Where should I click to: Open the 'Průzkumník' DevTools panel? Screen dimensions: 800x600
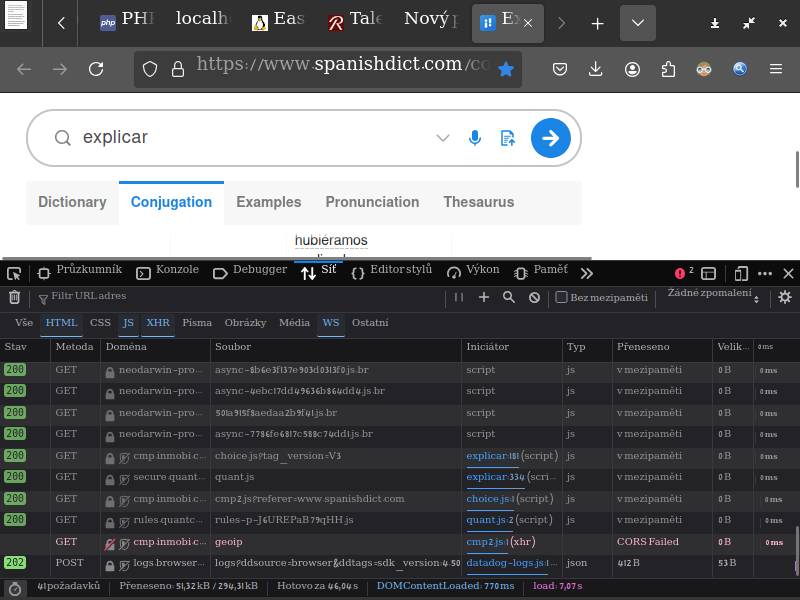point(80,272)
